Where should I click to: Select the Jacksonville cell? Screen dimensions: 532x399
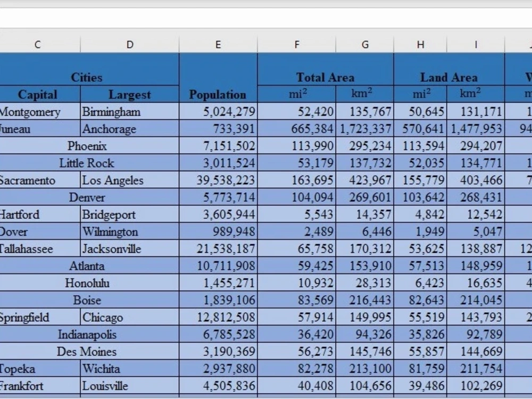pos(130,248)
